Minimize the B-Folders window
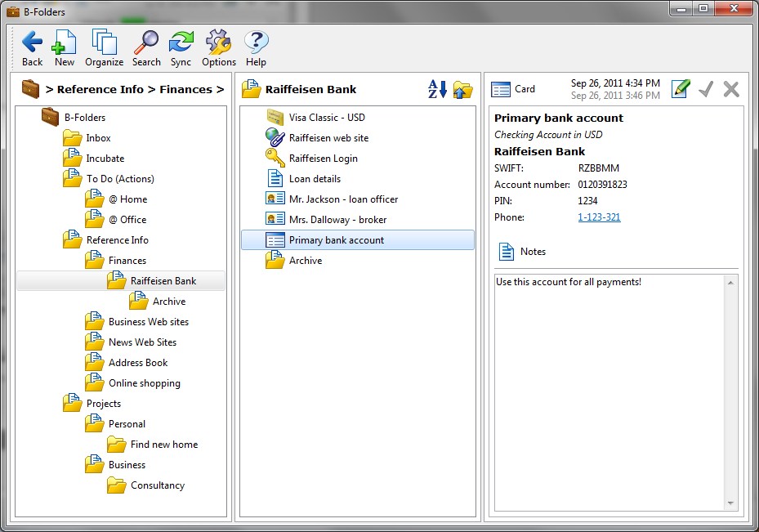Screen dimensions: 759x532 pyautogui.click(x=681, y=9)
